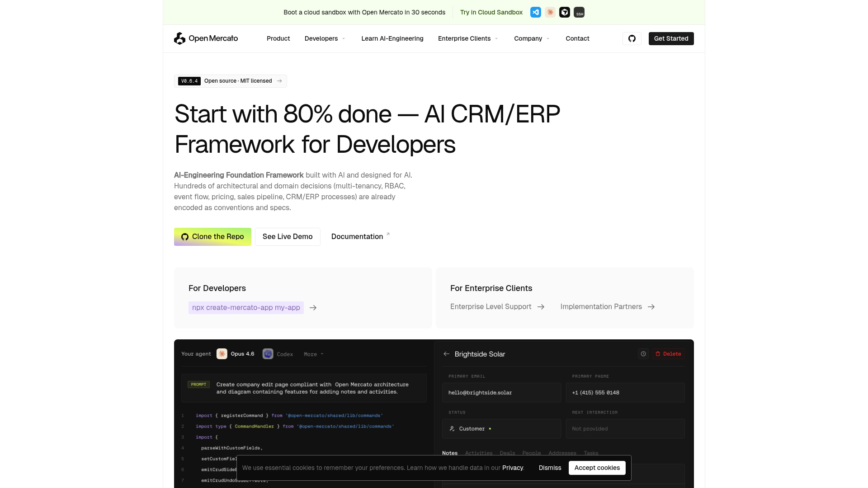Open the Documentation link

360,236
